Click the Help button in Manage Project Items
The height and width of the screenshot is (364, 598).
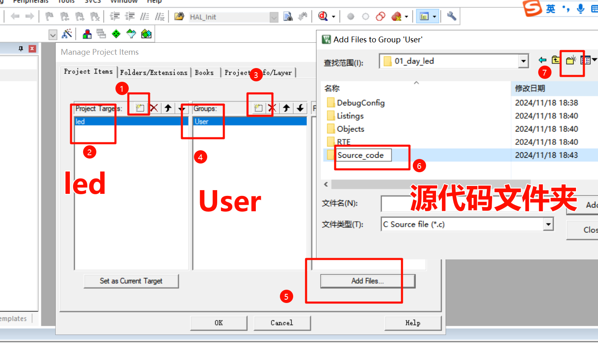click(413, 323)
